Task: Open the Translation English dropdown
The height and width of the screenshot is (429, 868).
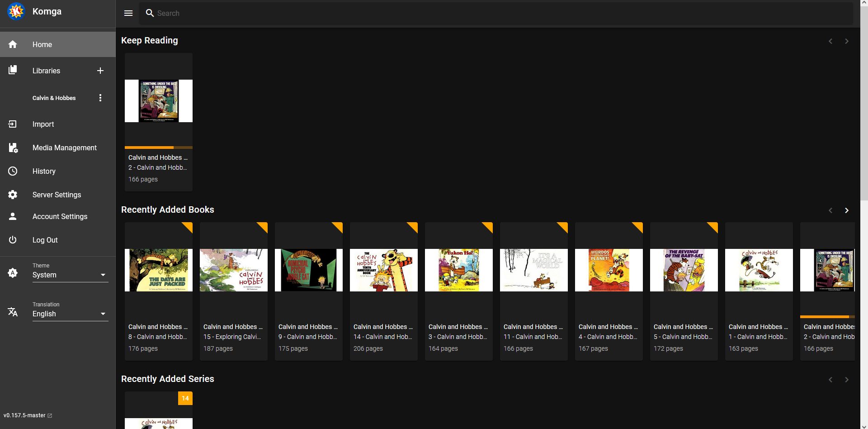Action: point(71,314)
